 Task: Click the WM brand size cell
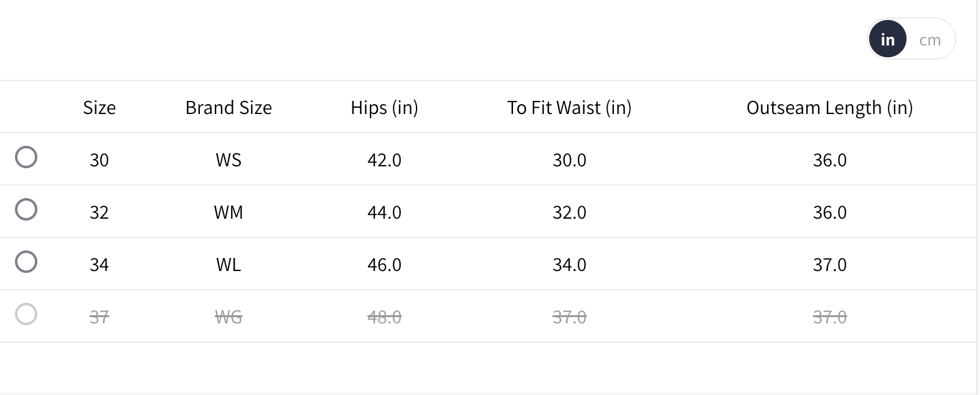229,212
